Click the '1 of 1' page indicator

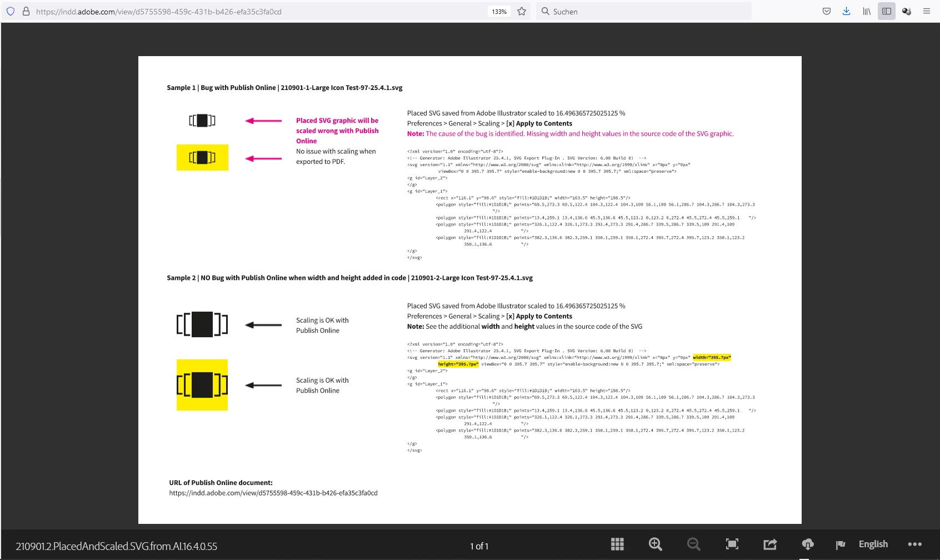[479, 546]
